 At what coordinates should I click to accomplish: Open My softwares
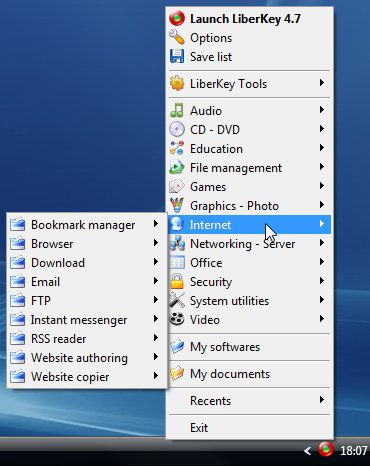[249, 347]
